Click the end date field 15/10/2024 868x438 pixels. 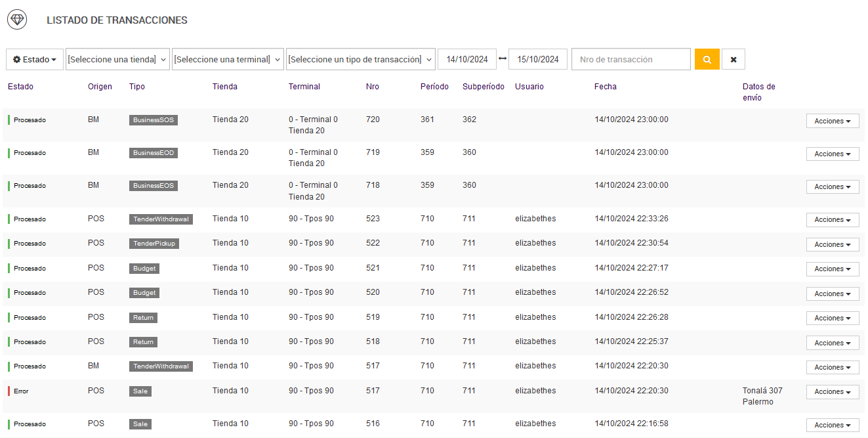pyautogui.click(x=537, y=59)
